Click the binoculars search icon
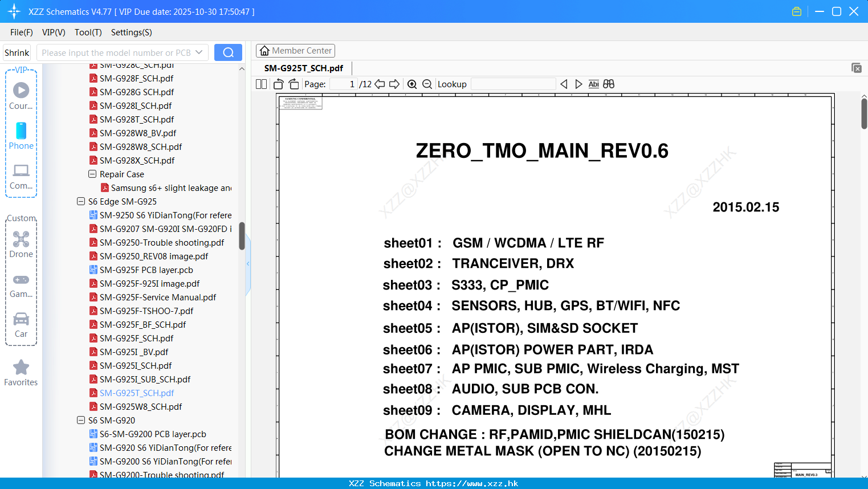Image resolution: width=868 pixels, height=489 pixels. [609, 84]
